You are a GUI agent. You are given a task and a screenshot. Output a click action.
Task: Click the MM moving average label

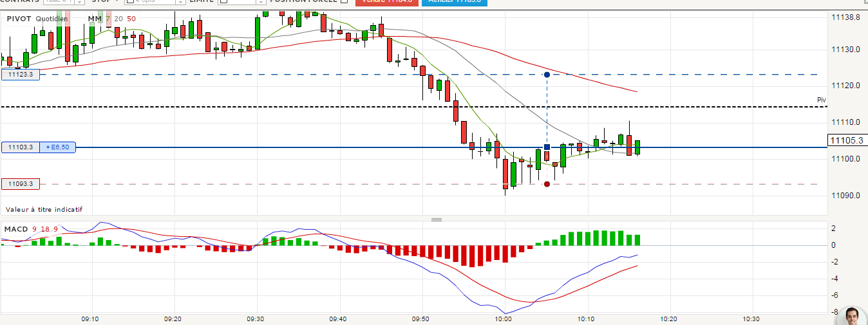[x=95, y=19]
